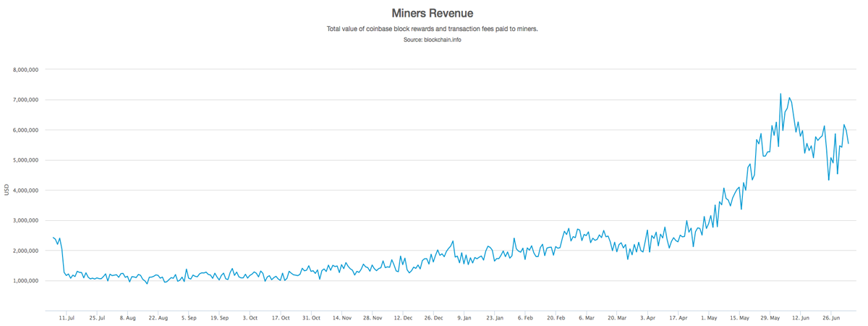
Task: Click the highest peak of the revenue line
Action: pos(780,93)
